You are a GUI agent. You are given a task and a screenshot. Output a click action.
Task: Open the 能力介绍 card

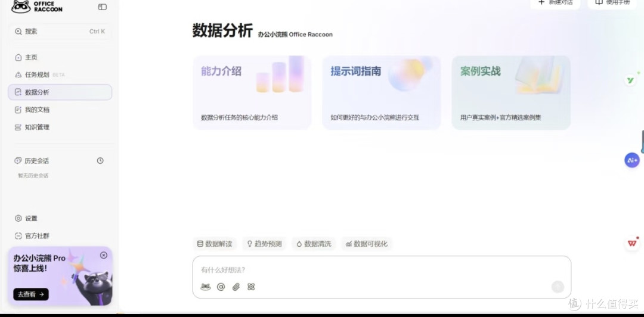[x=252, y=93]
